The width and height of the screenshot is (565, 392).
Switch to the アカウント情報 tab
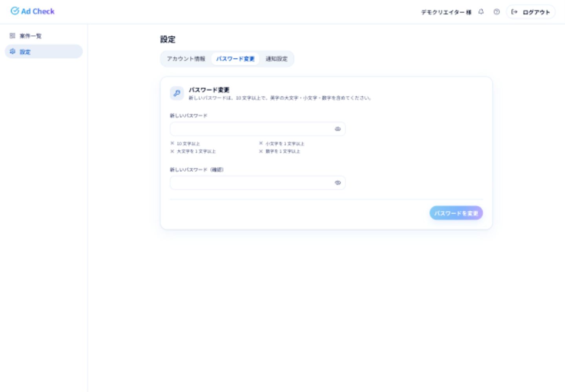[x=186, y=59]
